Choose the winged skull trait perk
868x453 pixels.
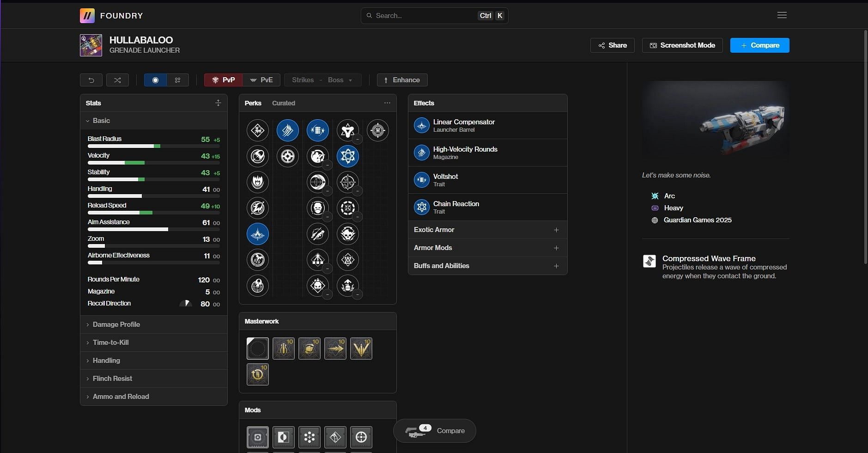point(347,234)
